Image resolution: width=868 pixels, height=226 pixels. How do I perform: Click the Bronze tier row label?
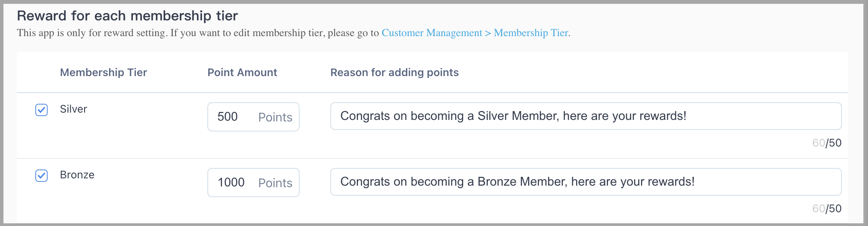pos(77,174)
